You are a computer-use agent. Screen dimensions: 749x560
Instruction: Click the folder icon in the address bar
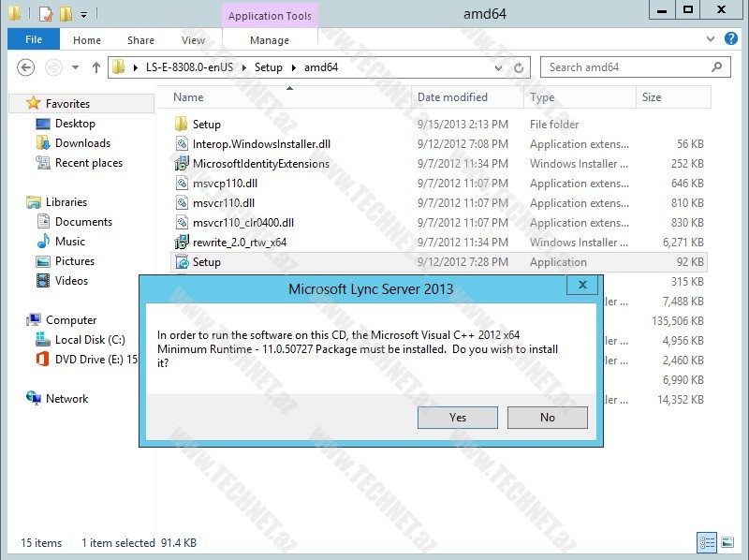[x=117, y=66]
